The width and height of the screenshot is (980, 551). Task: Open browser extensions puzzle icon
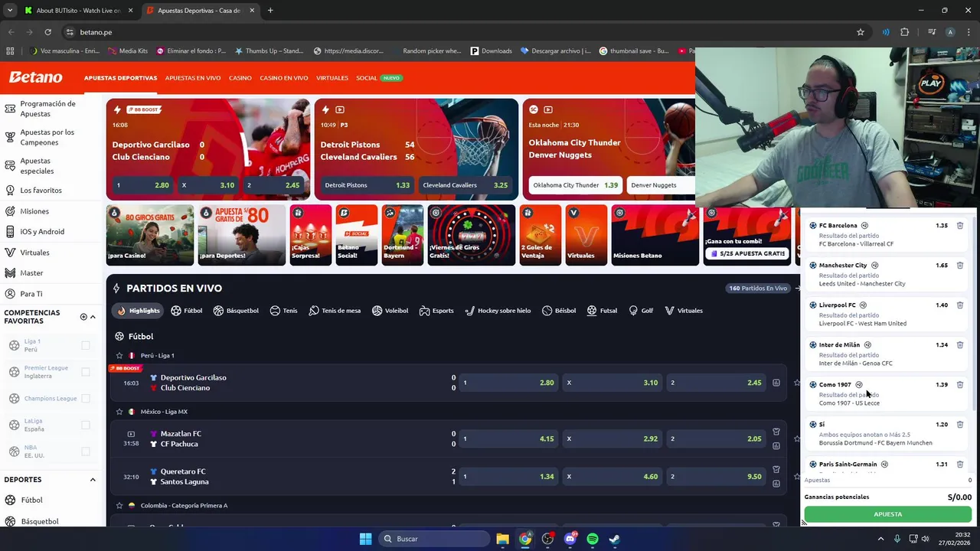905,32
